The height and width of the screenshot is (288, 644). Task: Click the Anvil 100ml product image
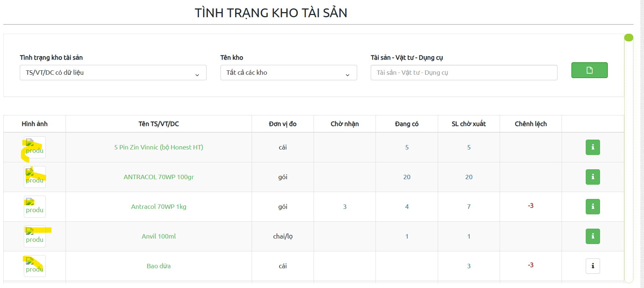[x=35, y=236]
